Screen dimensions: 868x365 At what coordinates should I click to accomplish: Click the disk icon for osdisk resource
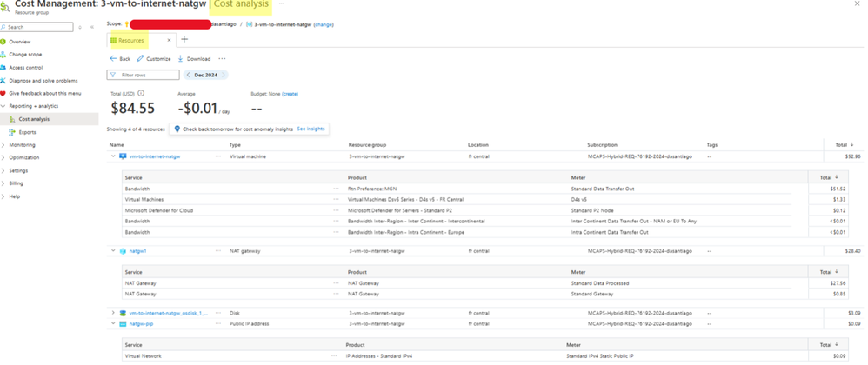coord(123,313)
